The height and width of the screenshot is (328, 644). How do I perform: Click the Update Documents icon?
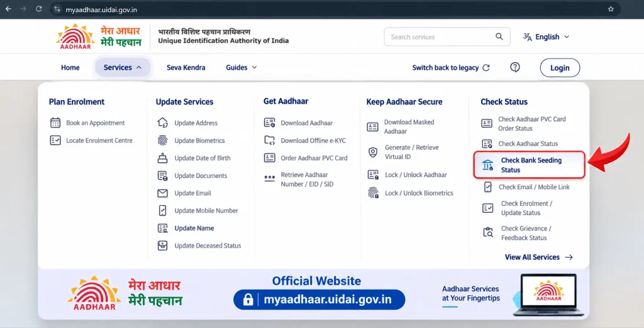click(x=163, y=176)
